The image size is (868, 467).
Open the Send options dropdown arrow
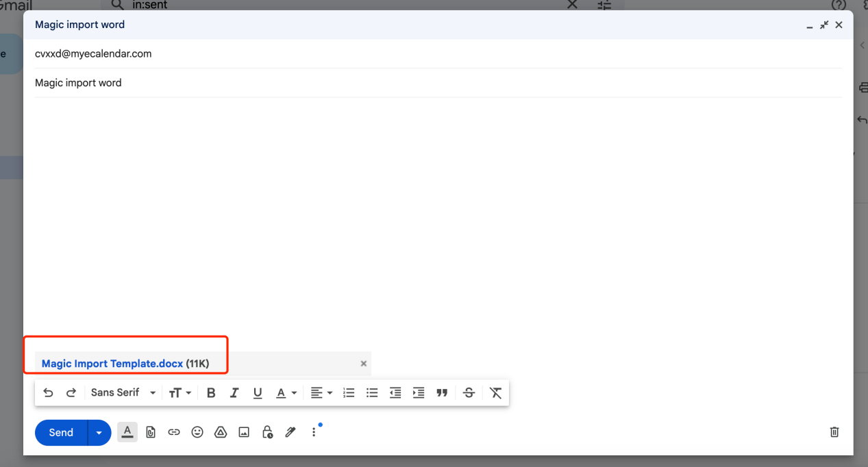point(99,432)
